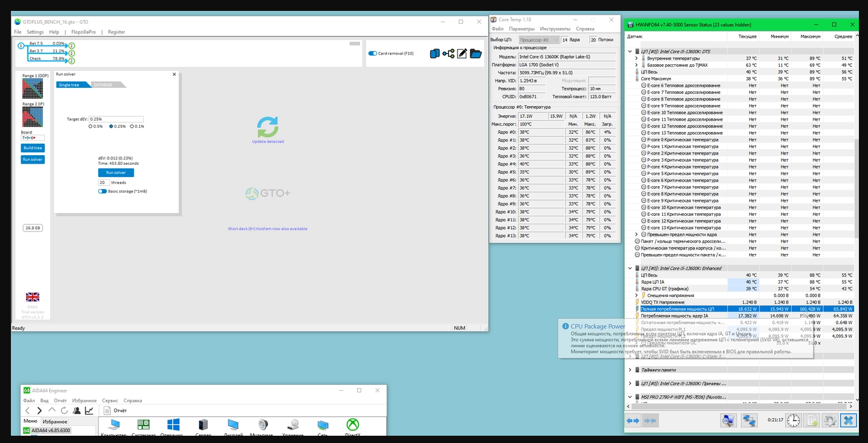Open AIDA64 Сервис menu
This screenshot has width=868, height=443.
point(110,401)
